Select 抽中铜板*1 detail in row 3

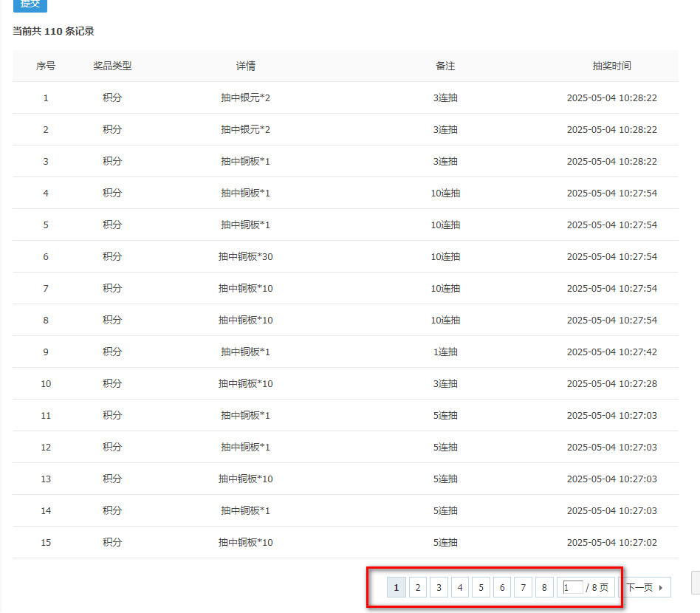coord(246,161)
